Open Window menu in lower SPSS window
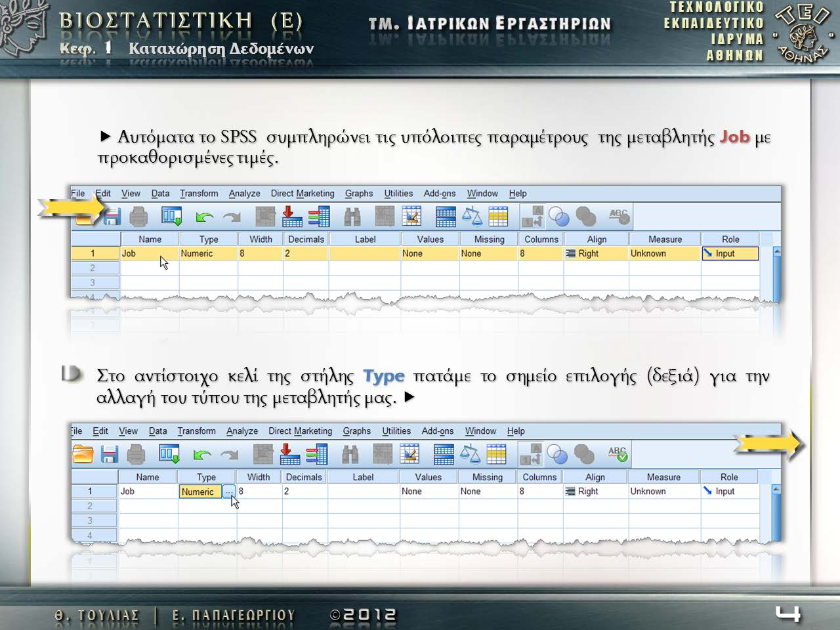 (480, 430)
